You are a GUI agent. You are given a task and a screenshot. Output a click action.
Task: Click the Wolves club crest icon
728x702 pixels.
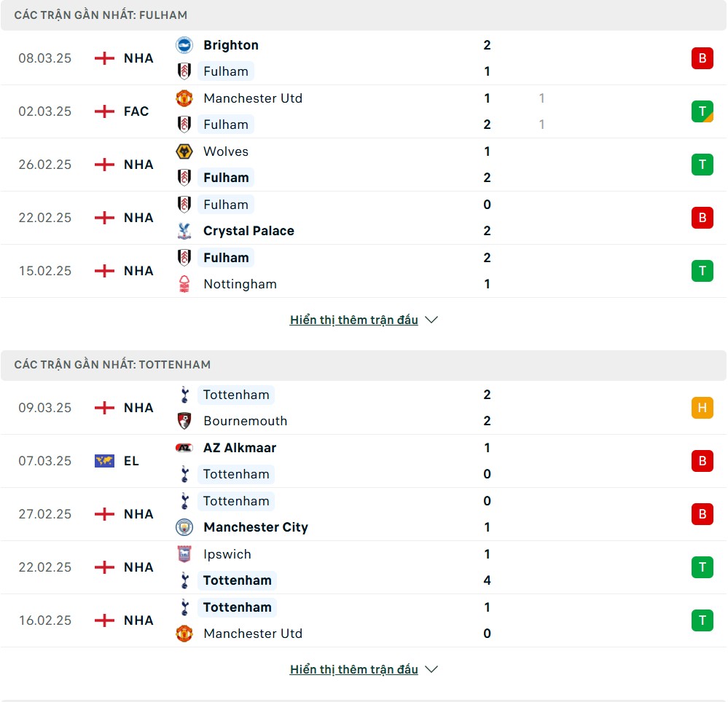[184, 151]
